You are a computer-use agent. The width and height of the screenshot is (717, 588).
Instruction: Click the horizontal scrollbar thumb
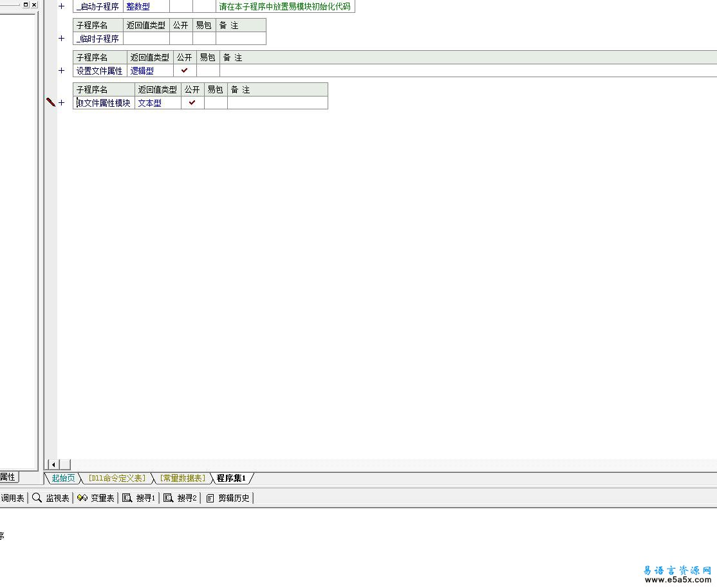pos(65,464)
